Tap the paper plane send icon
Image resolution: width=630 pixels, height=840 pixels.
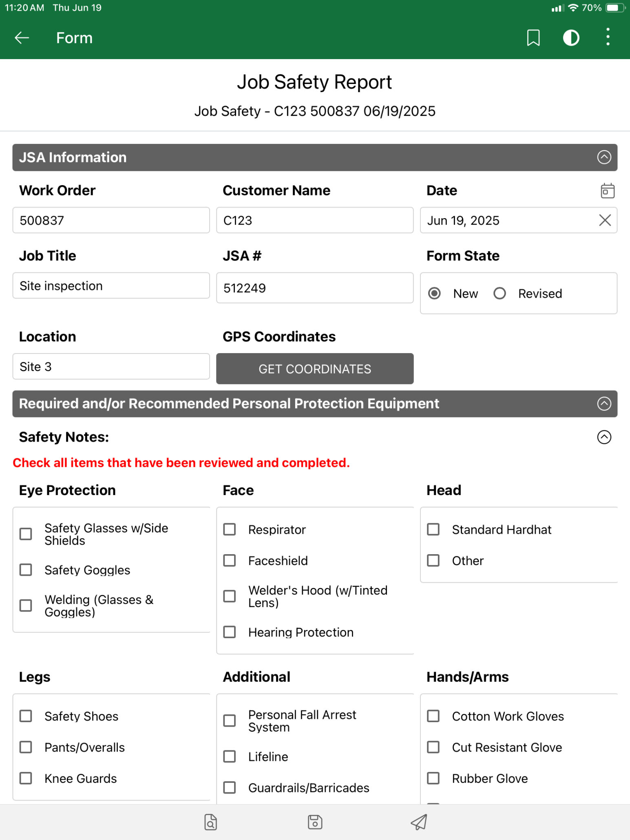point(419,822)
